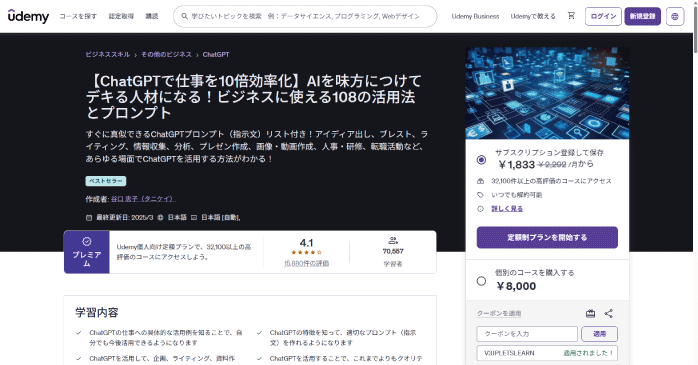Open the コースを探す menu
698x365 pixels.
(78, 16)
